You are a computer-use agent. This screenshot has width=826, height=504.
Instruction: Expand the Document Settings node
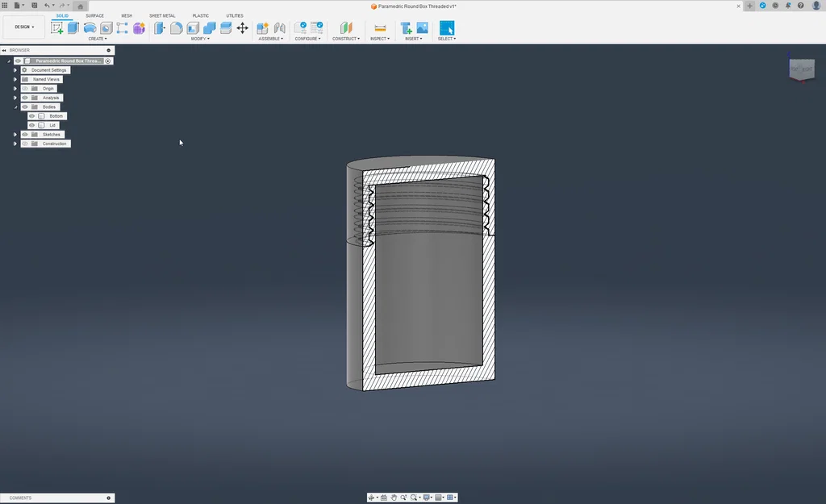(15, 70)
